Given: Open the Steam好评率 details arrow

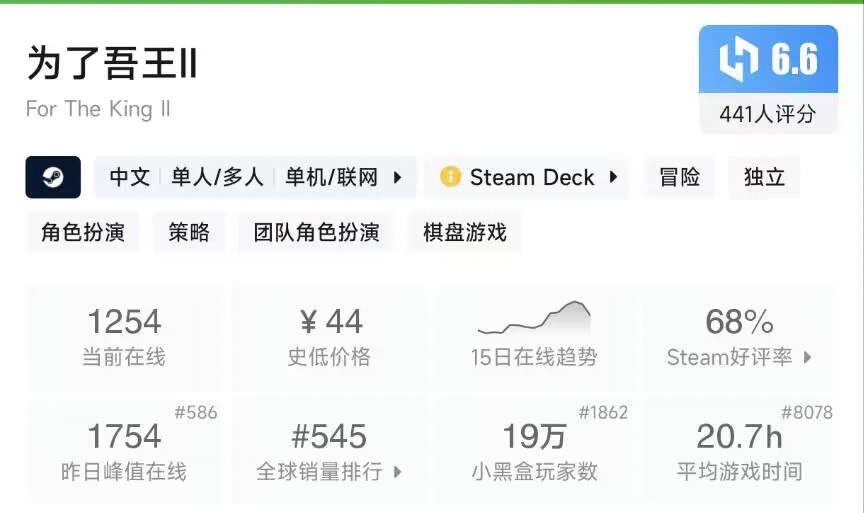Looking at the screenshot, I should tap(808, 357).
